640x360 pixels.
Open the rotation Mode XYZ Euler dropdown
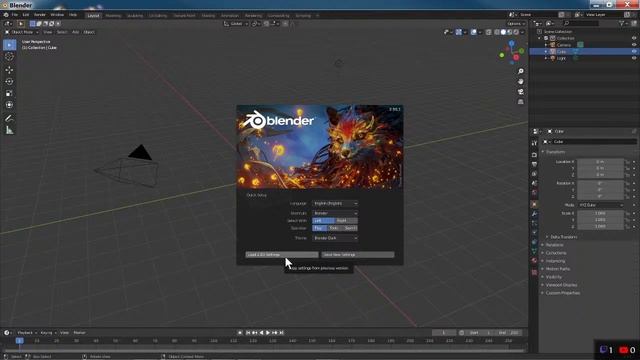pos(600,205)
